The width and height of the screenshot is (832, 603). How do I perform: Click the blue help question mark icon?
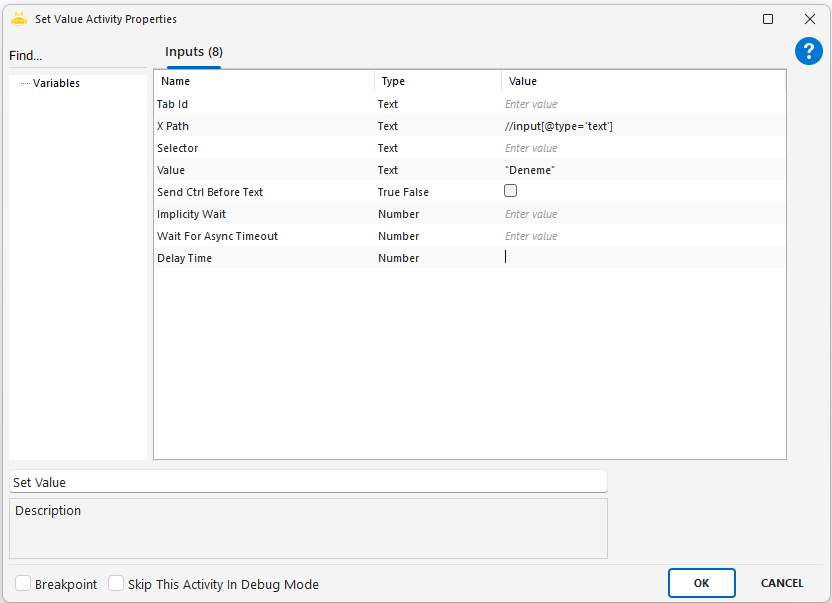808,52
